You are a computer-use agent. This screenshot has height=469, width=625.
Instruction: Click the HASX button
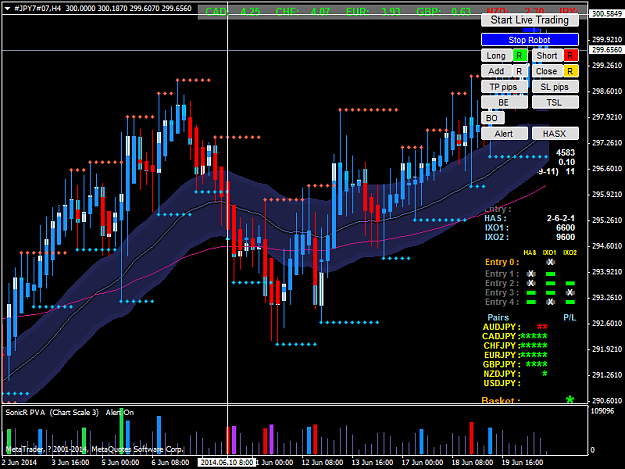555,133
